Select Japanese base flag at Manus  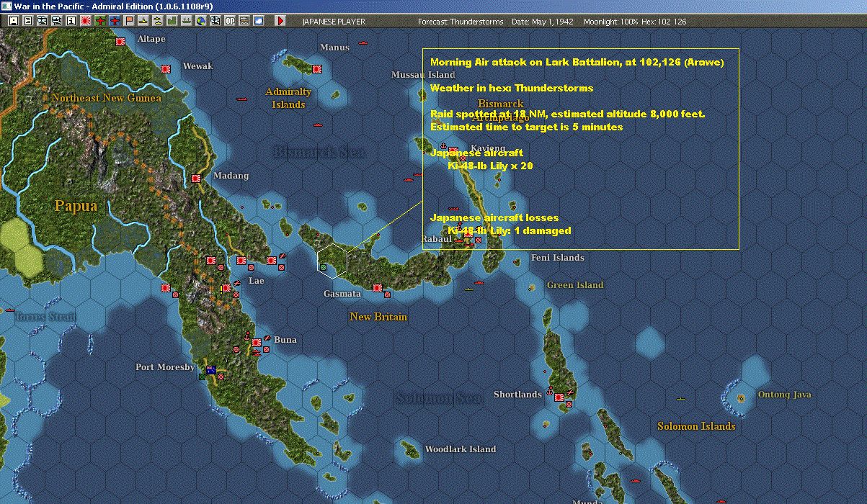316,69
